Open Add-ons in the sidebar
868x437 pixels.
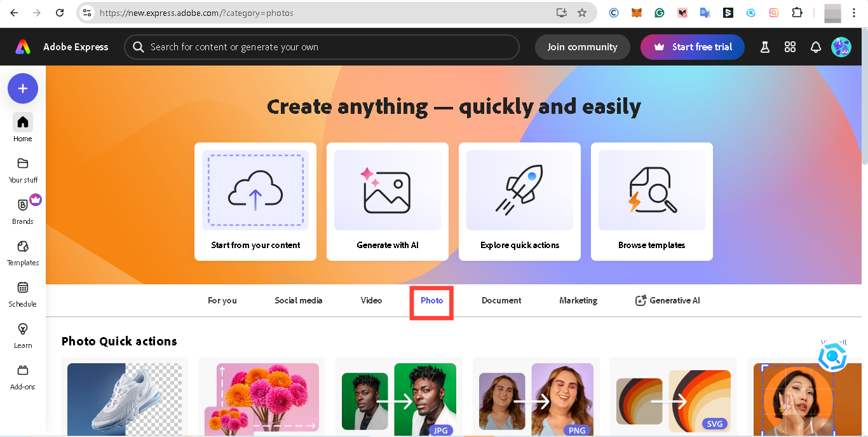pyautogui.click(x=23, y=377)
